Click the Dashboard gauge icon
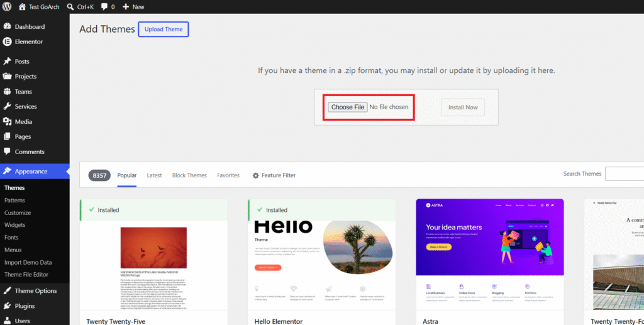This screenshot has height=325, width=644. (7, 26)
